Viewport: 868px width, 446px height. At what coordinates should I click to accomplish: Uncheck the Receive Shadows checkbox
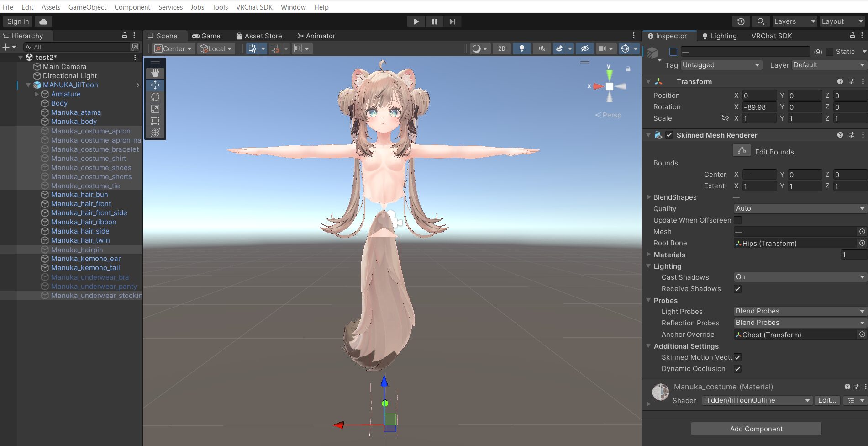(x=738, y=289)
